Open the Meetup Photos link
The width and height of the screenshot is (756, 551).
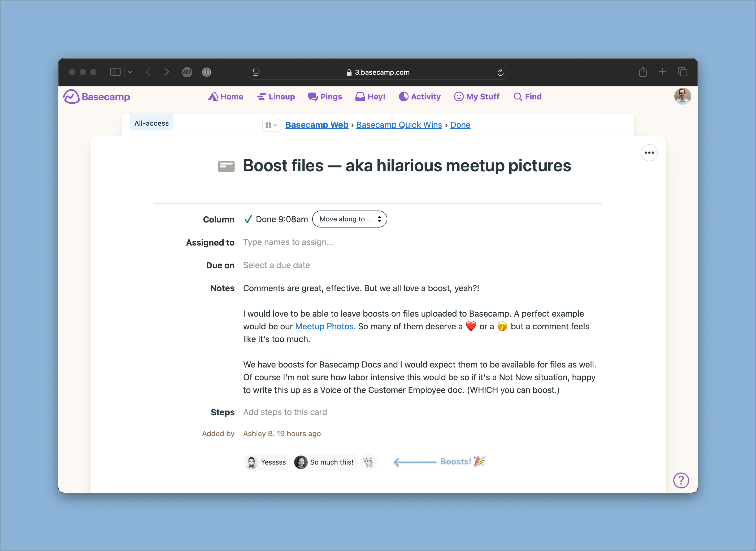(325, 326)
